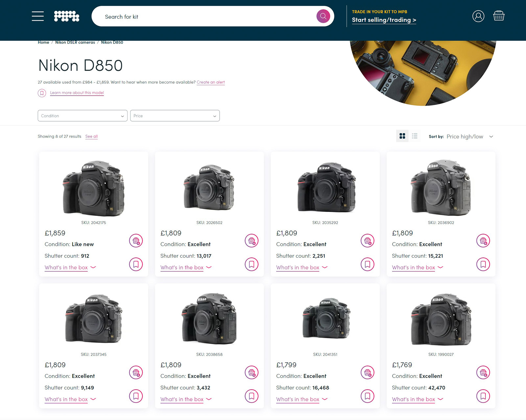The height and width of the screenshot is (420, 526).
Task: Open your account via the profile icon
Action: tap(478, 16)
